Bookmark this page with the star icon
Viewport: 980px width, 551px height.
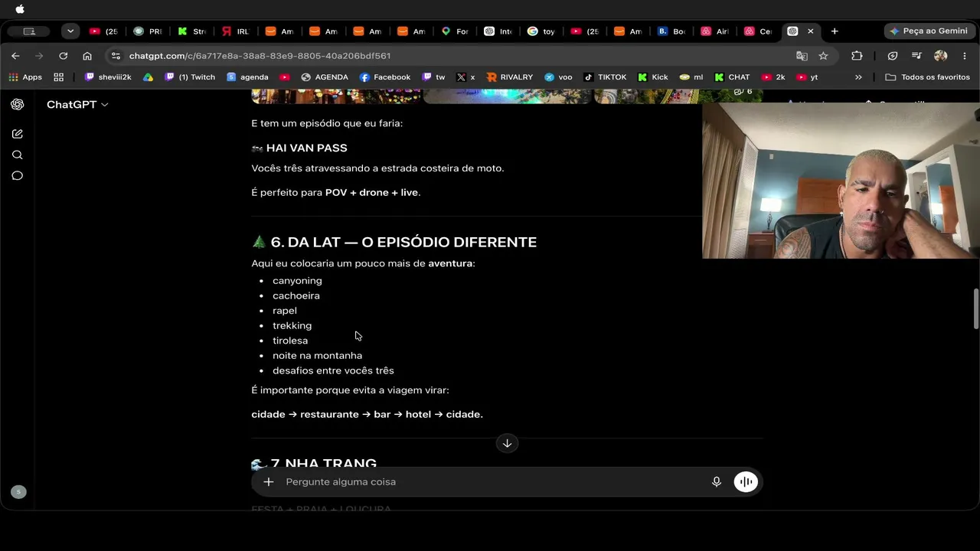(823, 56)
